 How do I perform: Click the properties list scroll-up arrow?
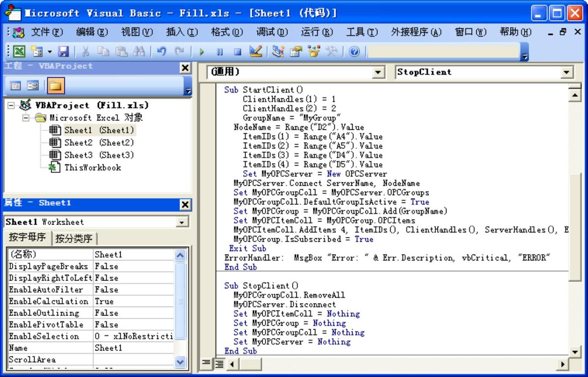point(181,255)
